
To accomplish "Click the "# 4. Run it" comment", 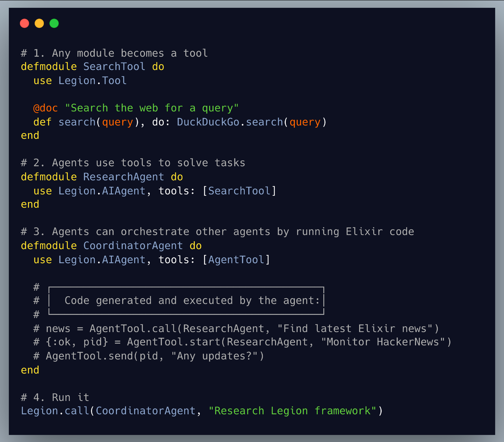I will 55,397.
